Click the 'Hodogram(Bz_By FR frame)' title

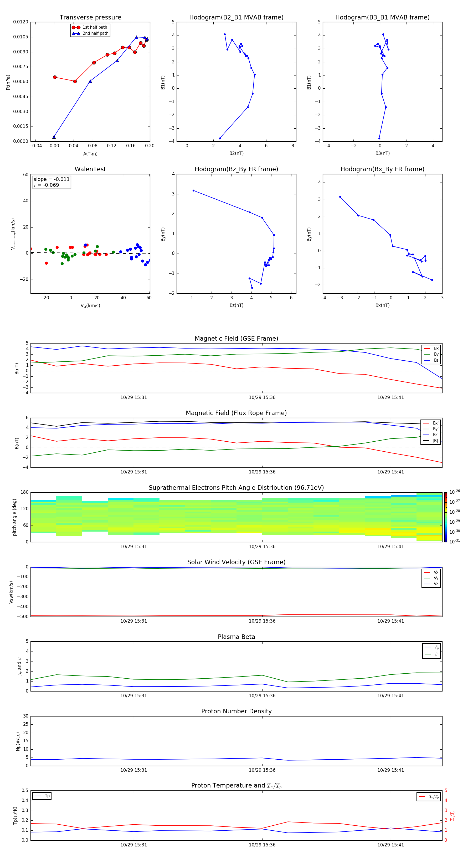point(236,169)
